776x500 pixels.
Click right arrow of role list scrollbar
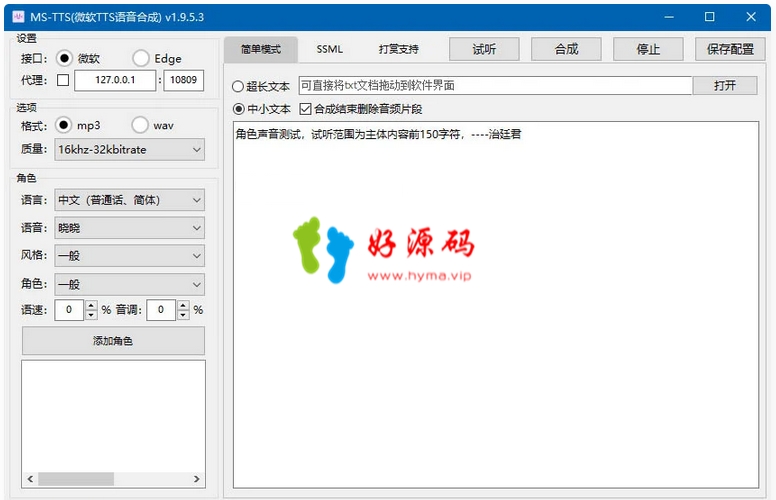coord(196,479)
